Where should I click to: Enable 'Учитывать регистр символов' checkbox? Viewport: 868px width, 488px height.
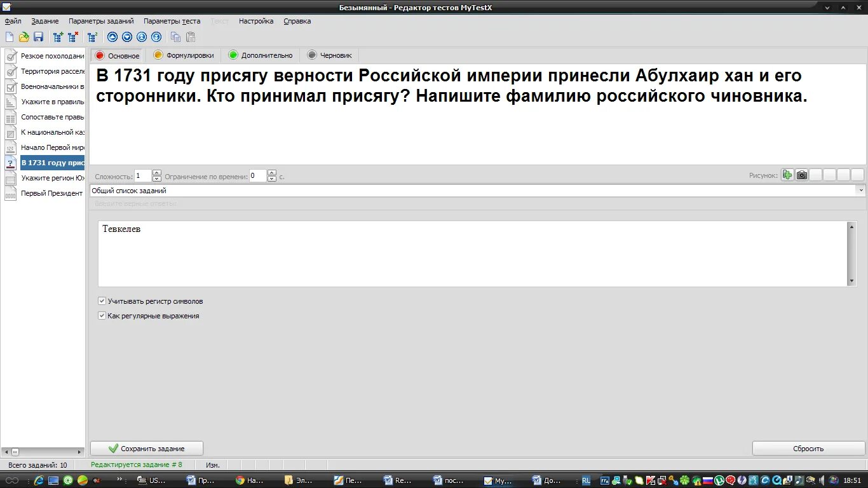[x=102, y=301]
